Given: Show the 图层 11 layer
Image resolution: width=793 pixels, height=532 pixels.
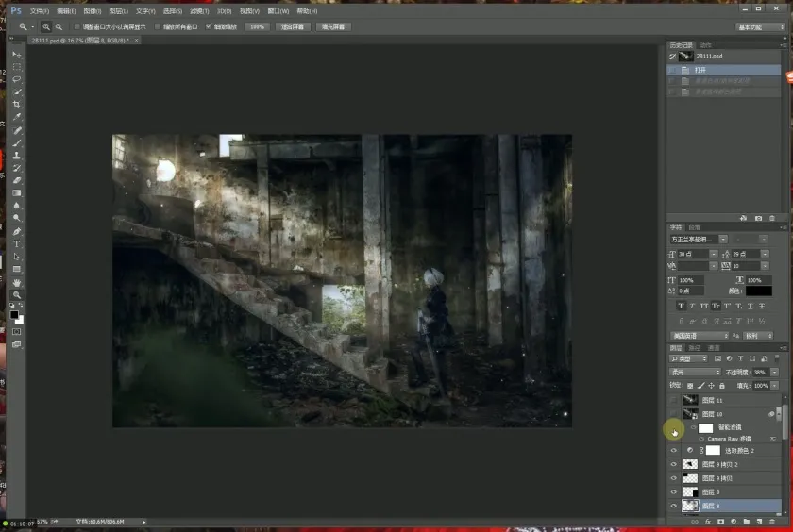Looking at the screenshot, I should 673,401.
